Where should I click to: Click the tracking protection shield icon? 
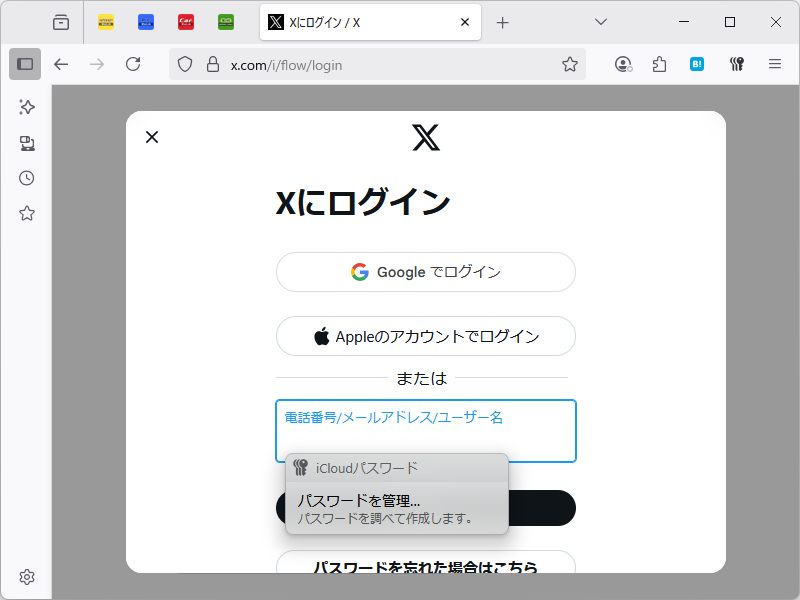pyautogui.click(x=183, y=64)
